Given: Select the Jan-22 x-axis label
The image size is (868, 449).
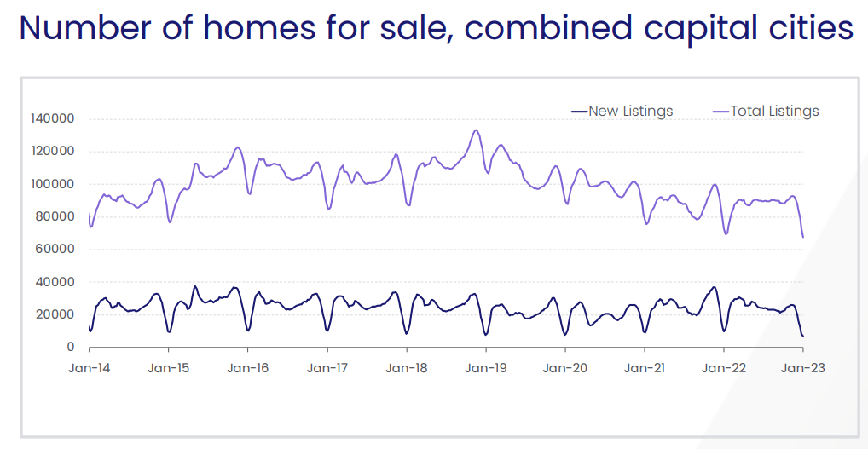Looking at the screenshot, I should (724, 368).
